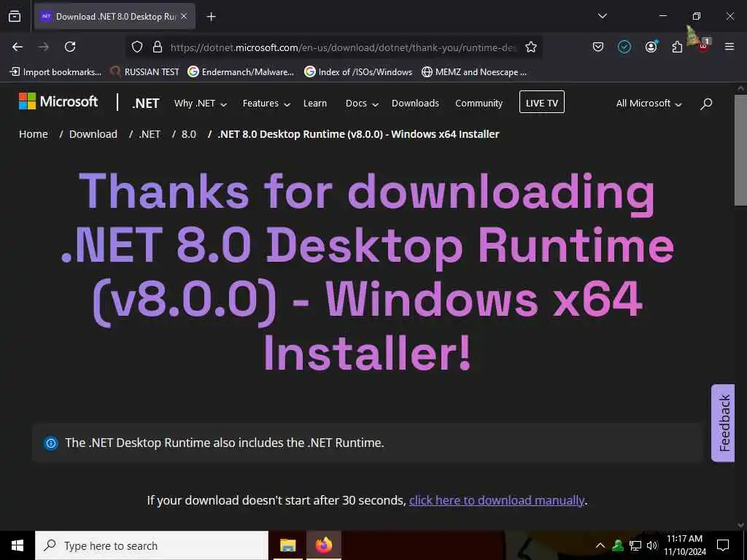Click the .NET brand link
Image resolution: width=747 pixels, height=560 pixels.
tap(145, 104)
